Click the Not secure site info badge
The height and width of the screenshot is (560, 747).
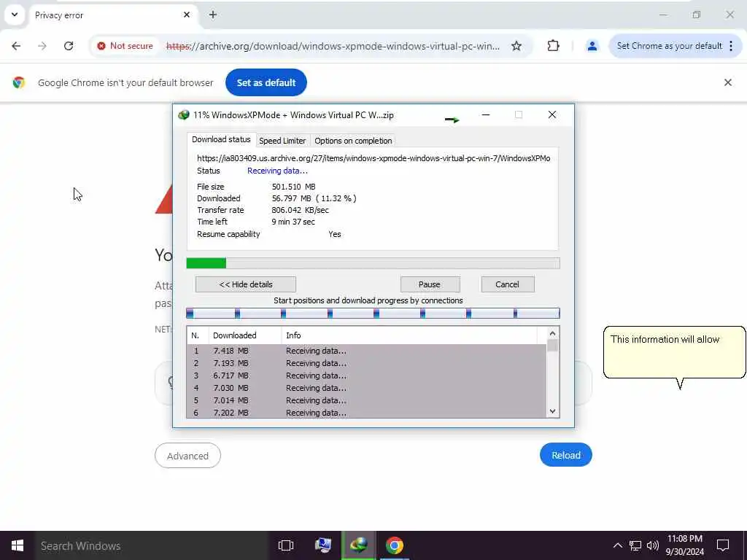coord(125,46)
